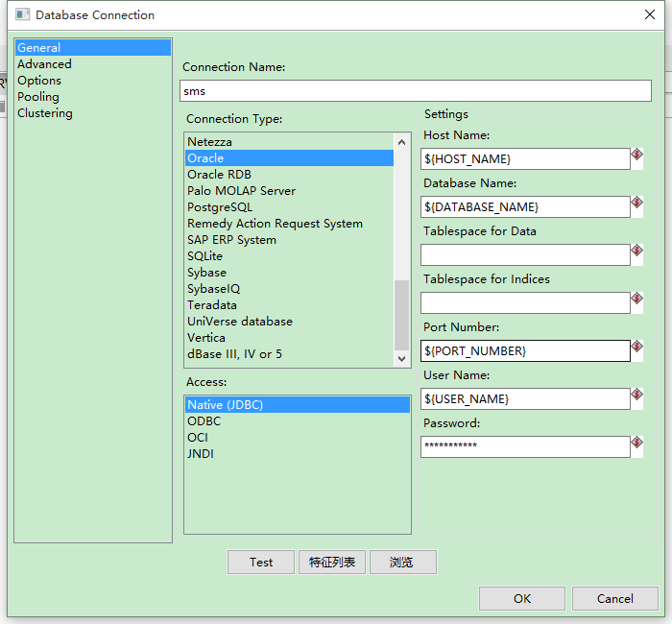Click the Port Number input field

tap(525, 351)
